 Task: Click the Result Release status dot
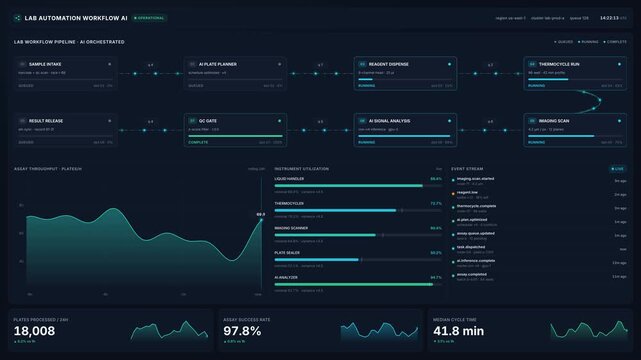click(x=110, y=121)
